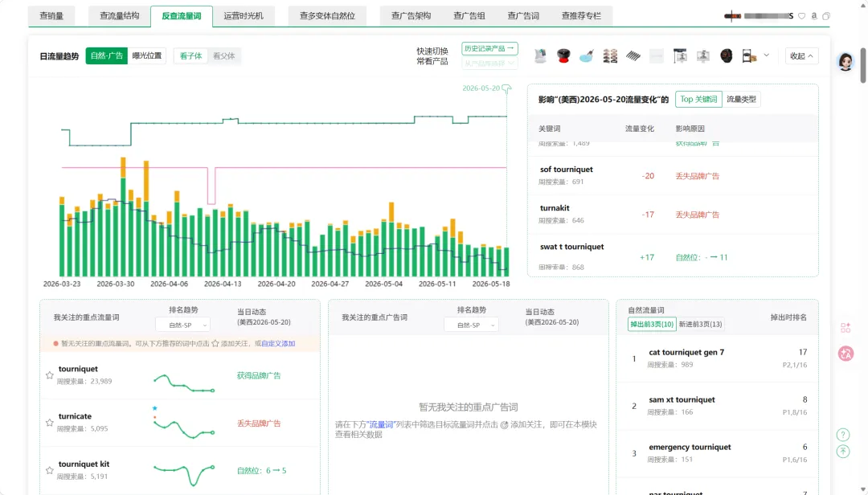868x495 pixels.
Task: Open the Amazon listing icon
Action: tap(813, 16)
